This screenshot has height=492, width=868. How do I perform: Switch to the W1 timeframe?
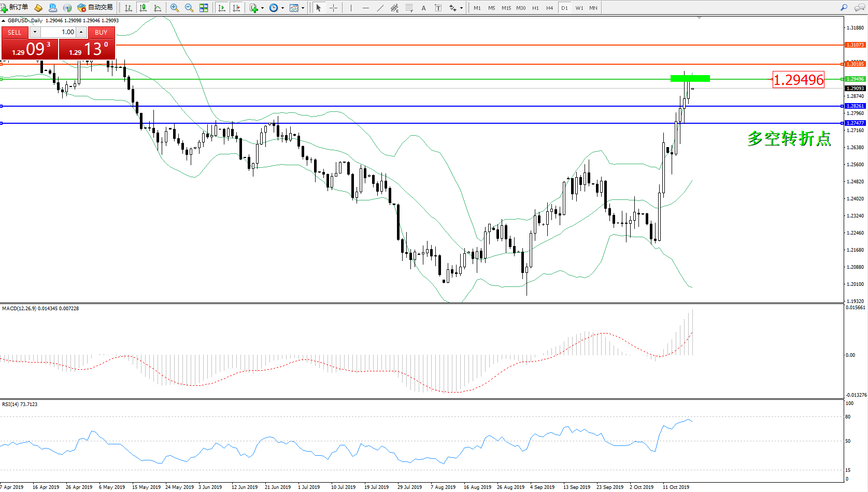579,8
